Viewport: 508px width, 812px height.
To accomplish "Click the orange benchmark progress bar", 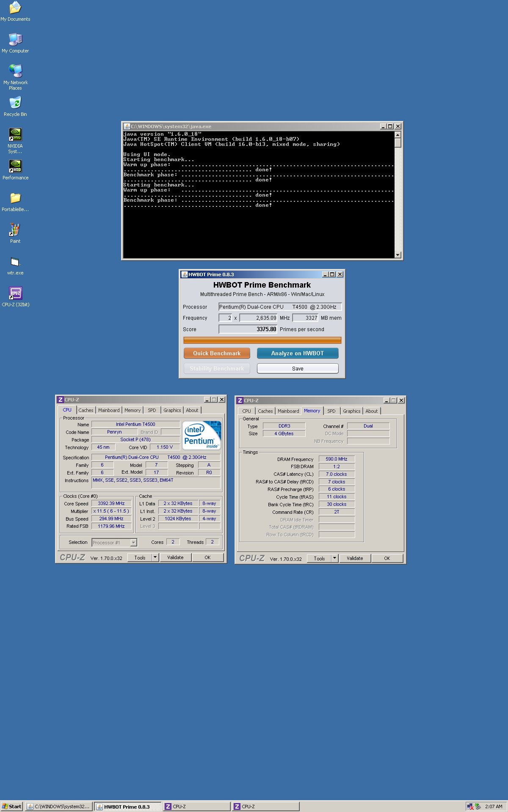I will [262, 340].
